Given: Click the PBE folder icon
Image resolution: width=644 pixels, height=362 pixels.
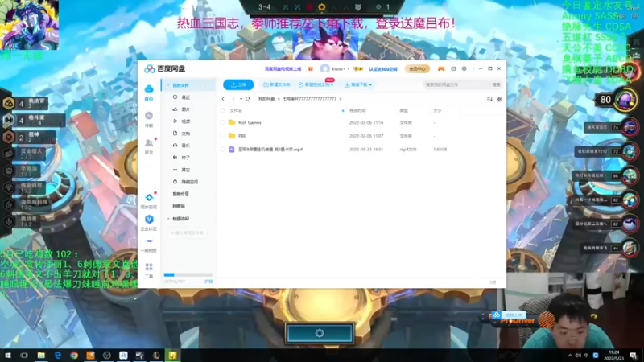Looking at the screenshot, I should point(232,136).
